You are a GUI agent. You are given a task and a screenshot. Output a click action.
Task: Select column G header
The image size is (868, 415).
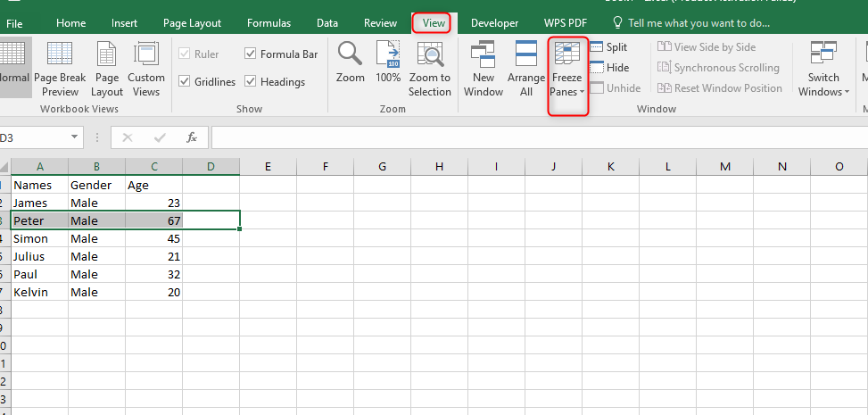click(382, 166)
